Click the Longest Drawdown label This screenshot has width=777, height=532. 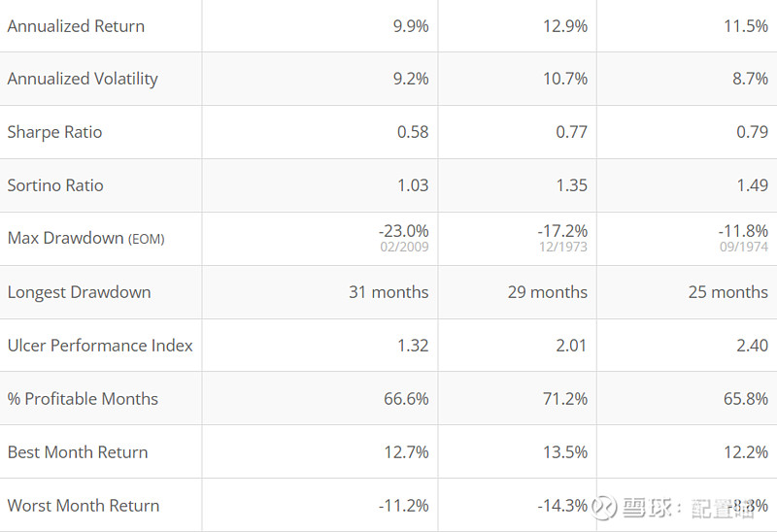click(x=79, y=292)
